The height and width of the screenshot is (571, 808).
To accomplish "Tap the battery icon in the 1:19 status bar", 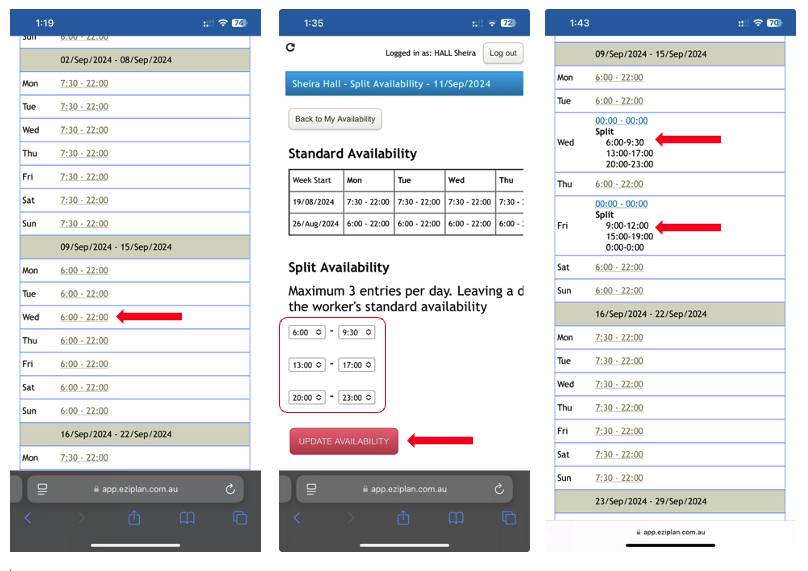I will (x=240, y=23).
